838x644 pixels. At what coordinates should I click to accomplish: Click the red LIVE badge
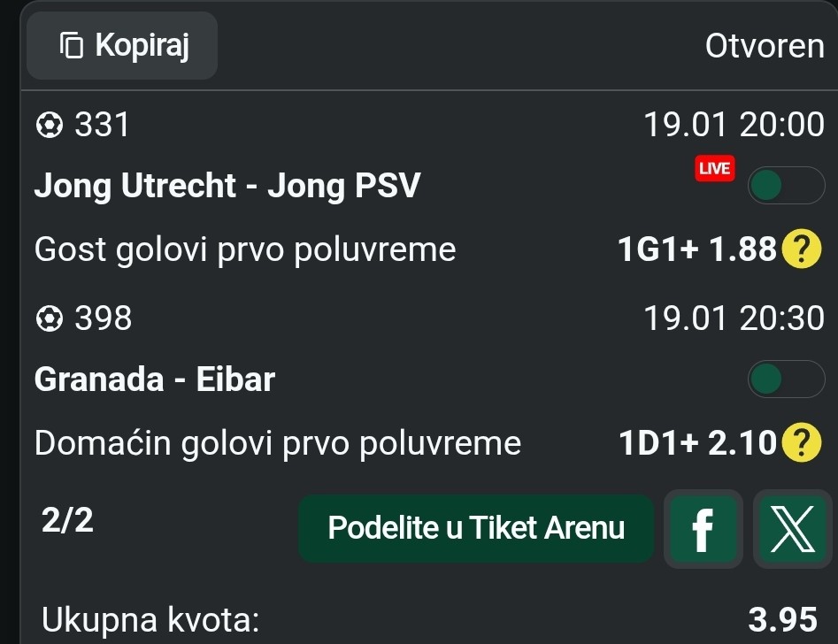point(714,168)
